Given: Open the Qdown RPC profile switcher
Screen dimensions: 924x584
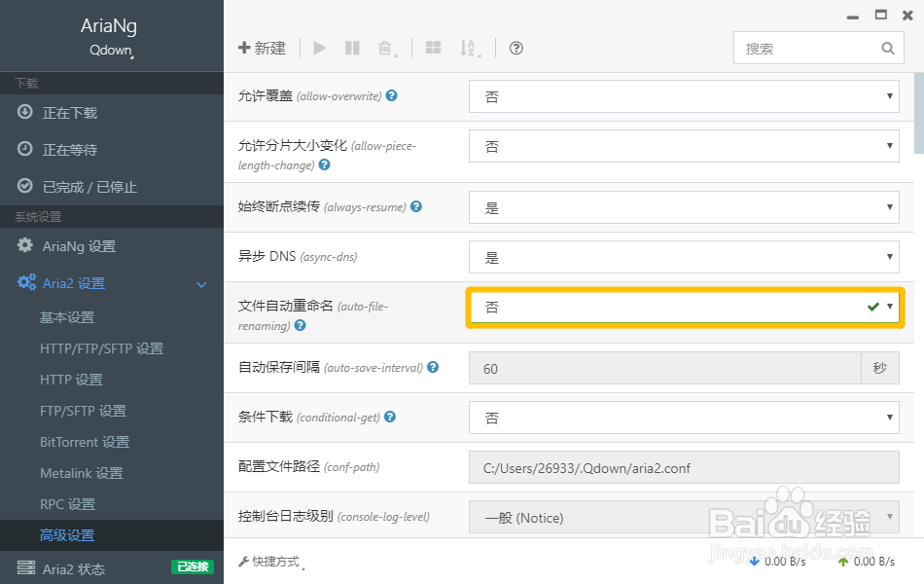Looking at the screenshot, I should [x=112, y=51].
